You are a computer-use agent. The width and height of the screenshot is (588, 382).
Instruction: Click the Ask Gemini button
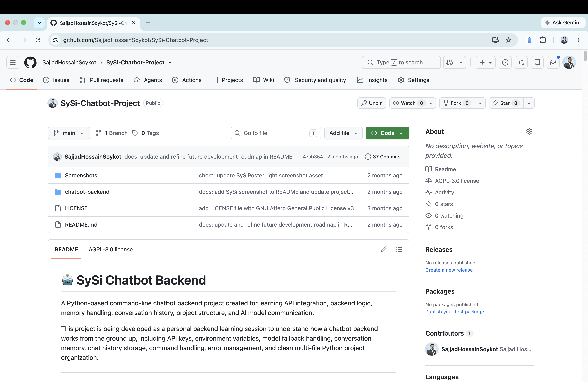pos(563,23)
